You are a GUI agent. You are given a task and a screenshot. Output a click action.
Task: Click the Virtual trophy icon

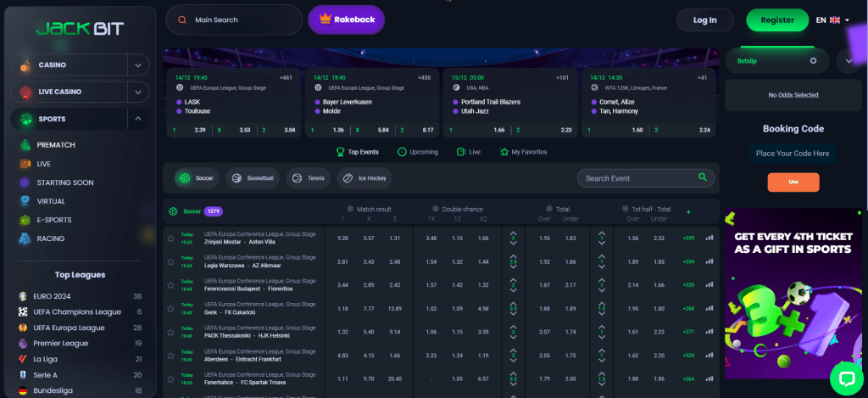coord(25,201)
